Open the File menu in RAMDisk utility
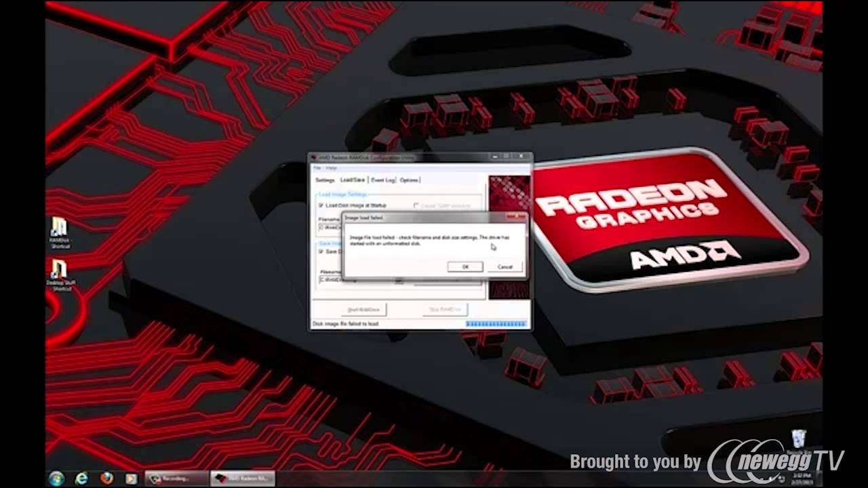This screenshot has height=488, width=868. tap(317, 168)
